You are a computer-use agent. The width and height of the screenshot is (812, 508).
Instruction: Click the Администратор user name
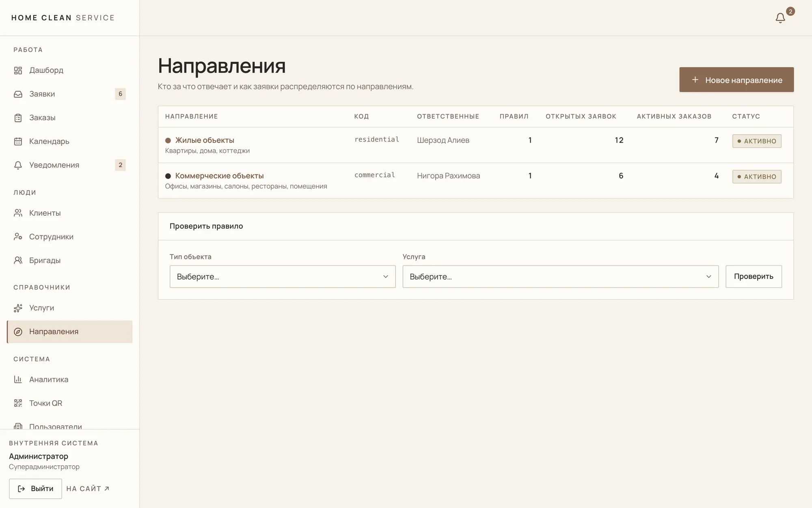tap(39, 456)
